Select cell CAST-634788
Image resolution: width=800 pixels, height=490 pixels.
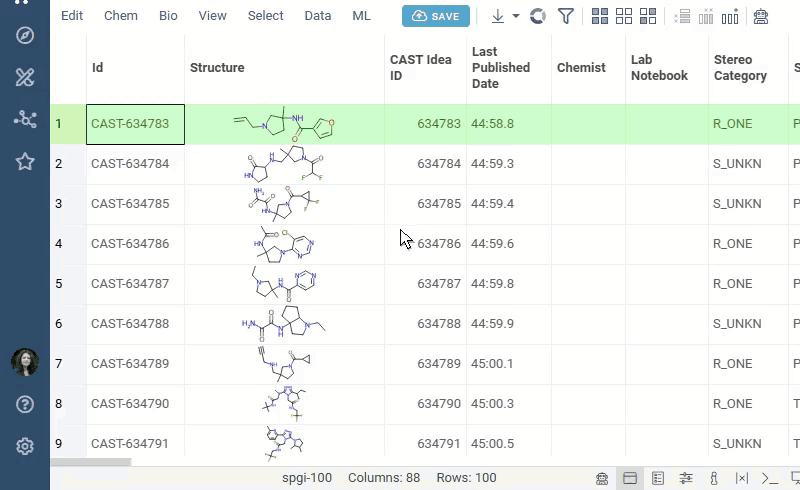pos(135,324)
